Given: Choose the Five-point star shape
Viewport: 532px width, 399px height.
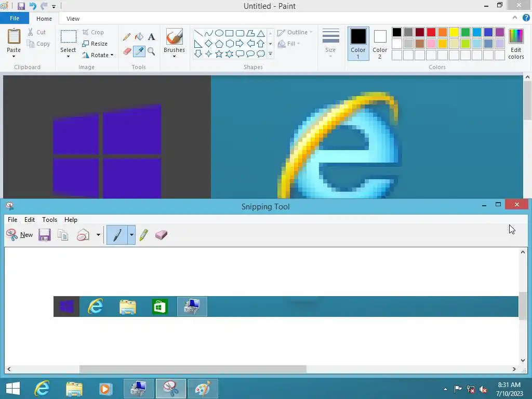Looking at the screenshot, I should pyautogui.click(x=219, y=54).
